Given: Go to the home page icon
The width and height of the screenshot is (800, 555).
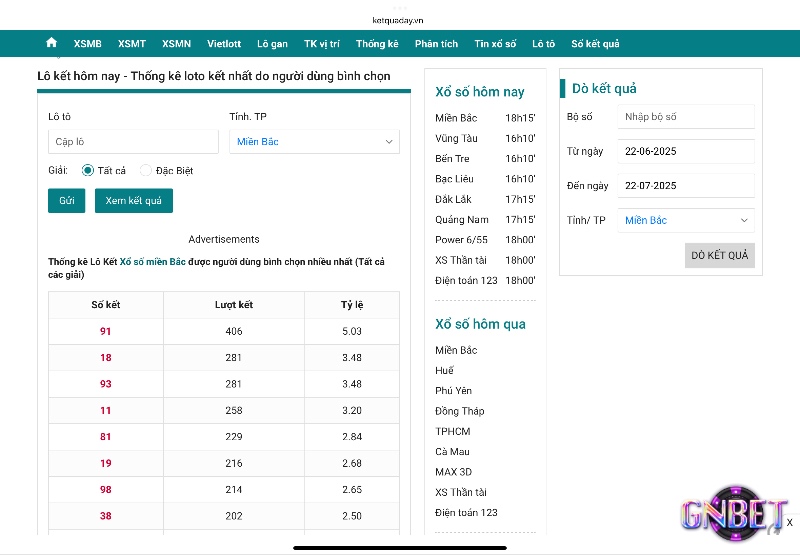Looking at the screenshot, I should pos(51,43).
